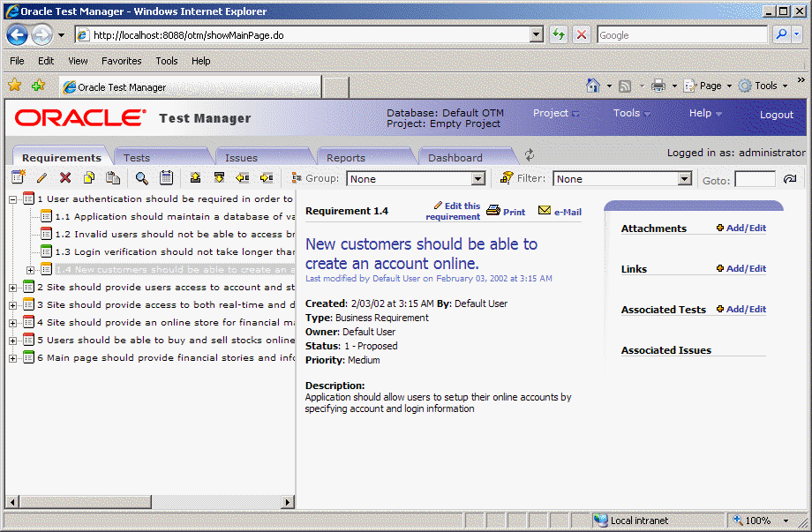
Task: Click the Favorites star icon
Action: pos(14,85)
